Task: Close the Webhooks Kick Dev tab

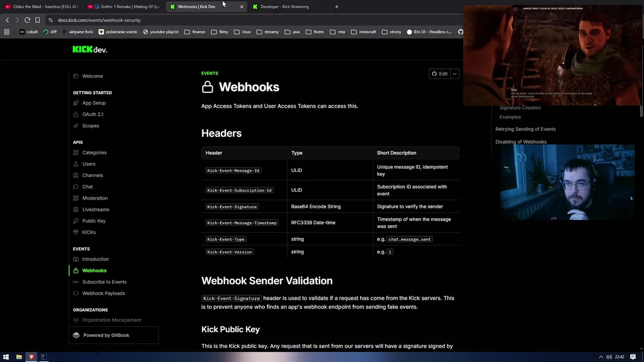Action: [242, 7]
